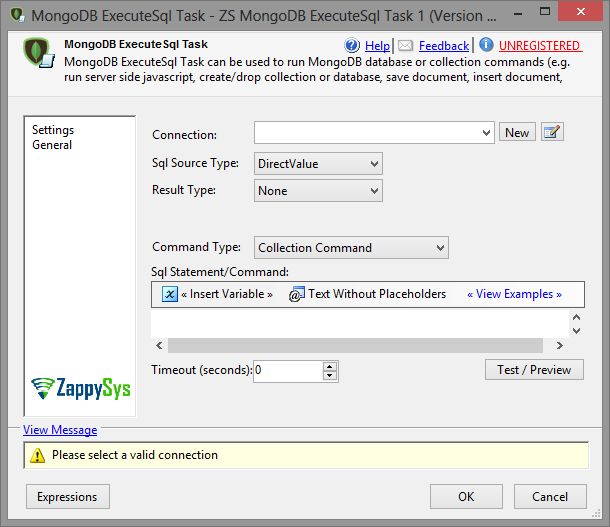The width and height of the screenshot is (610, 527).
Task: Click in the Sql Statement text area
Action: coord(360,324)
